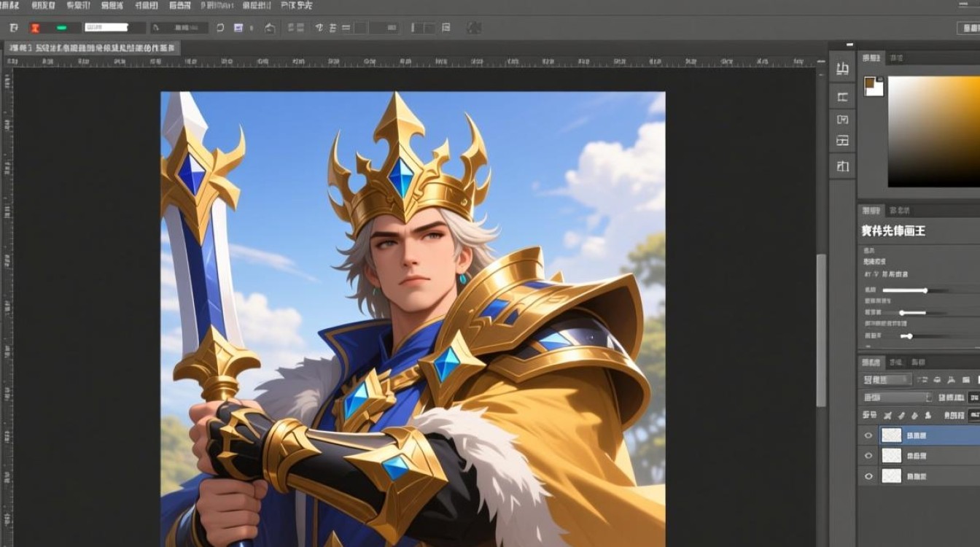Click the third icon in the collapsed panel strip
This screenshot has width=980, height=547.
coord(842,119)
